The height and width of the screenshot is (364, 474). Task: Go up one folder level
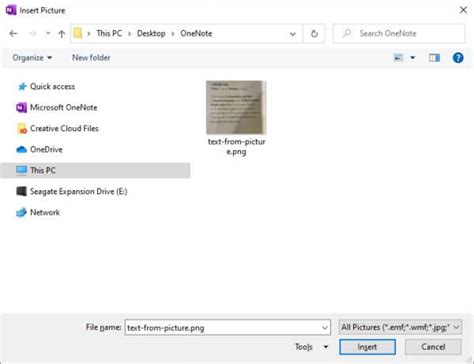coord(61,33)
